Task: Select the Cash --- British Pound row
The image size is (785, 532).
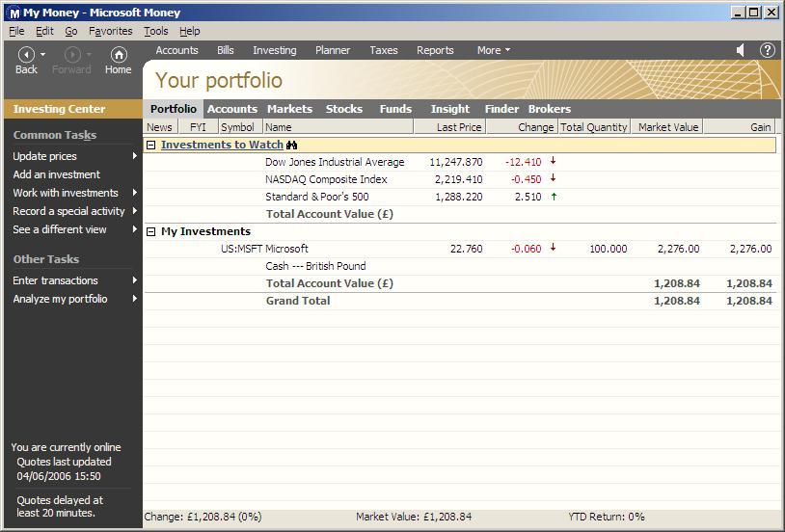Action: [x=460, y=266]
